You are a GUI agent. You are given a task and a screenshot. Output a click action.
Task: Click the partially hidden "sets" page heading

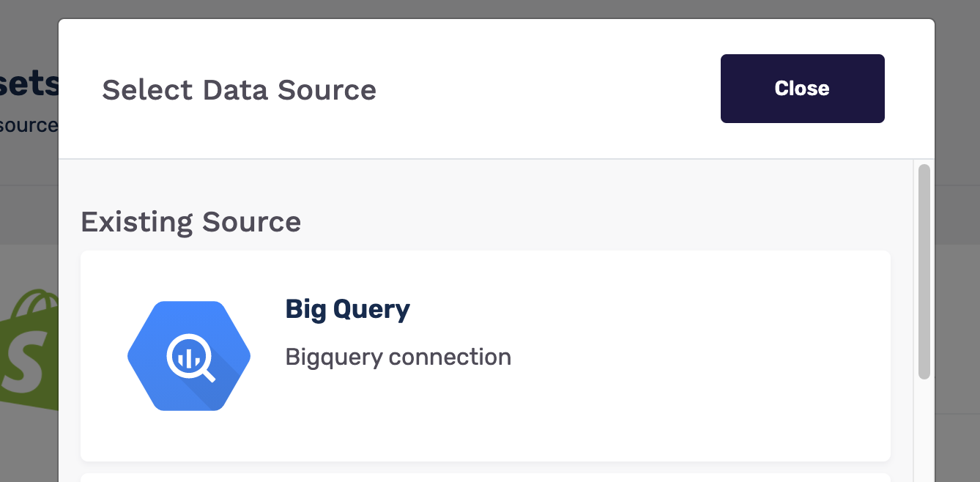pyautogui.click(x=29, y=85)
